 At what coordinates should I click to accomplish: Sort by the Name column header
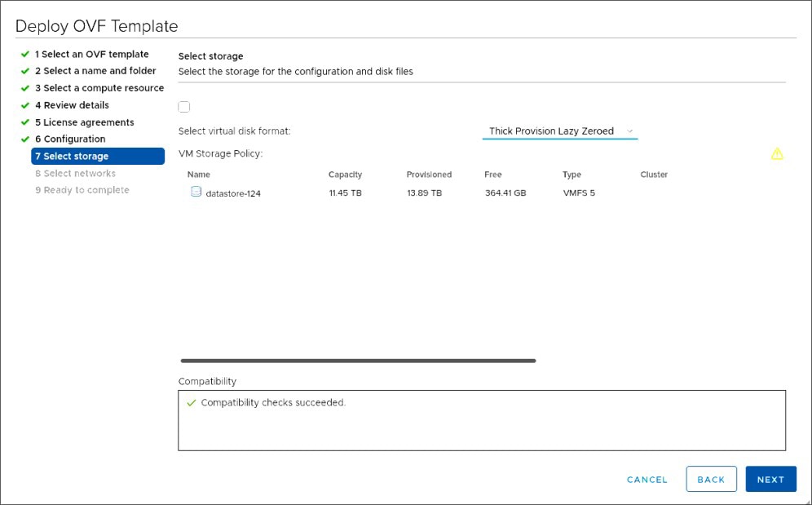198,174
